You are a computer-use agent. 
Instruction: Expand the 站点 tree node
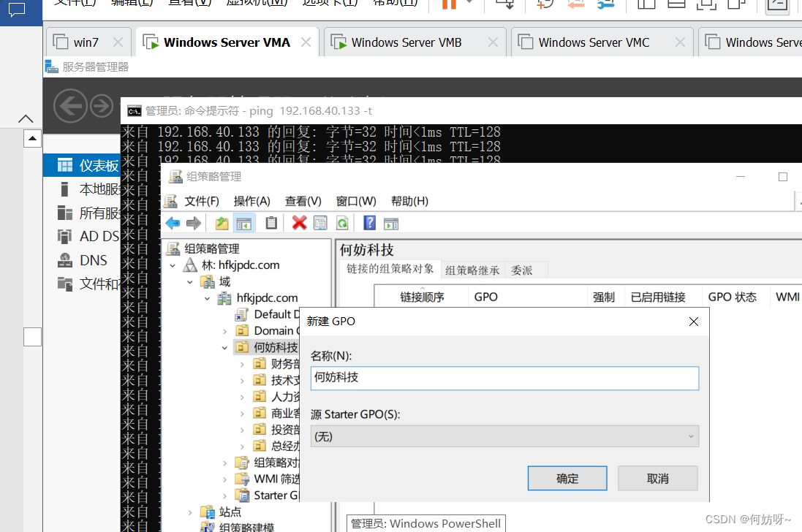point(190,512)
